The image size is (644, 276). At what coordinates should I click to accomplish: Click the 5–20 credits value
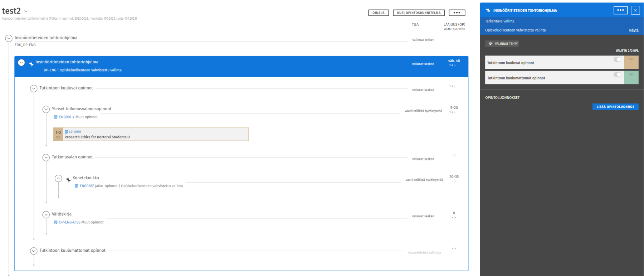point(454,108)
